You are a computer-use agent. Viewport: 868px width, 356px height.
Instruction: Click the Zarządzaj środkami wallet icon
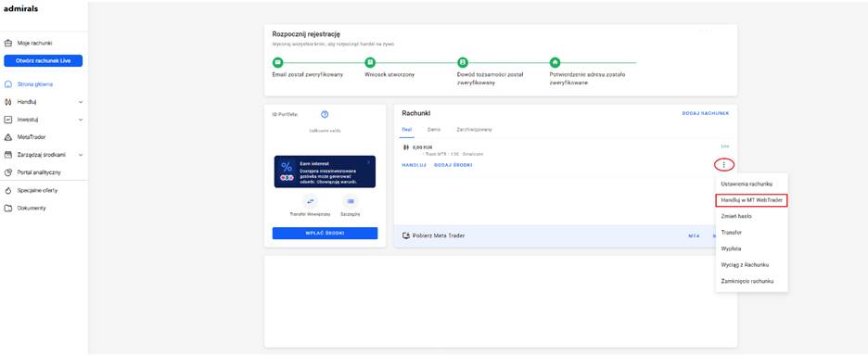[7, 155]
